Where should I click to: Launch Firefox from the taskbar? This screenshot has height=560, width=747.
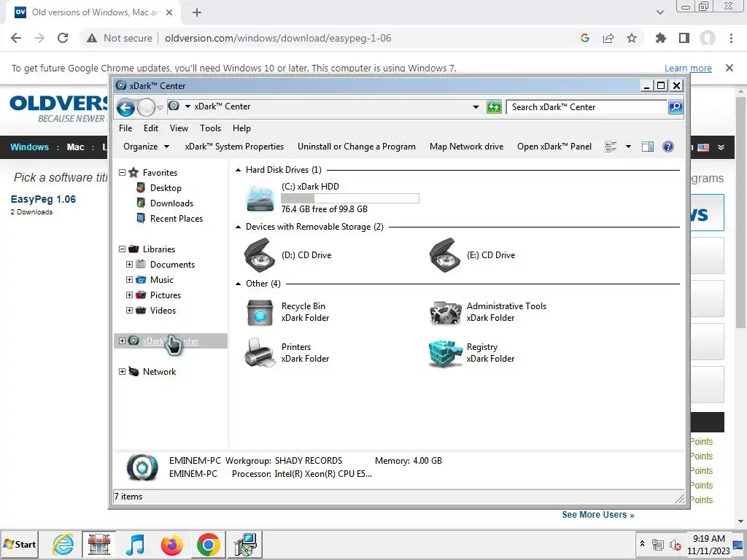pyautogui.click(x=172, y=544)
